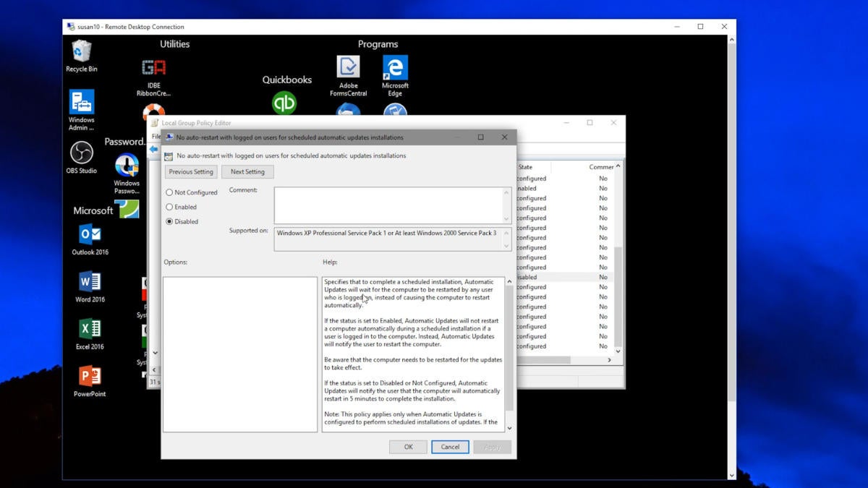Sort by the State column header
The width and height of the screenshot is (868, 488).
point(526,167)
